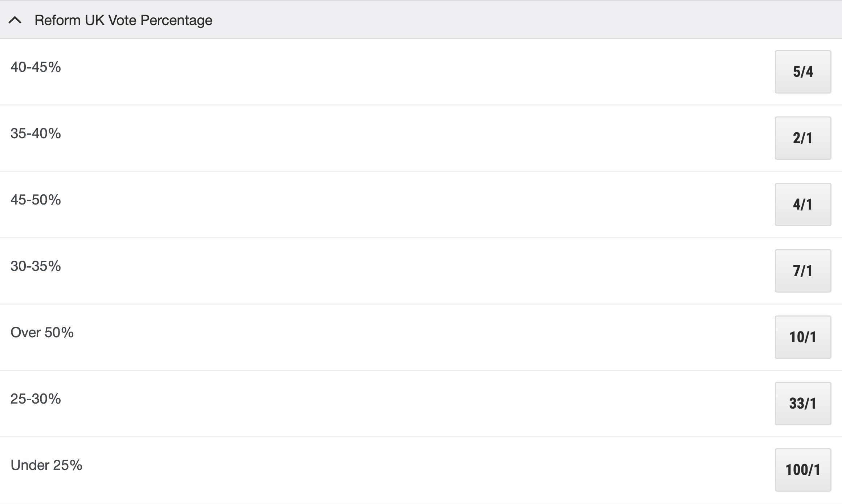Select the 2/1 odds button
842x504 pixels.
(802, 138)
